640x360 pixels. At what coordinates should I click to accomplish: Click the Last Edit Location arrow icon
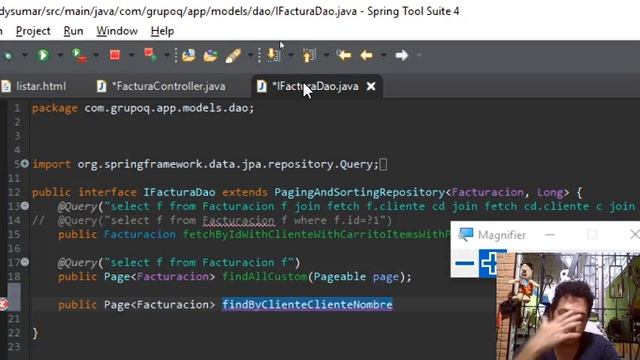click(344, 55)
